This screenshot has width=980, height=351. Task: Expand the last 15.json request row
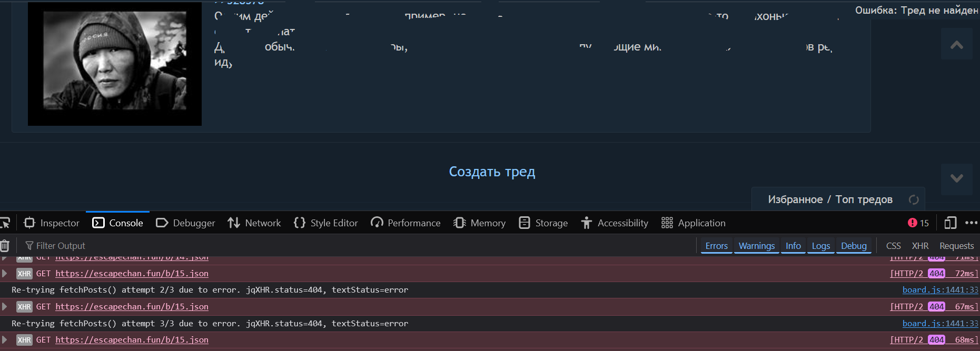coord(5,340)
